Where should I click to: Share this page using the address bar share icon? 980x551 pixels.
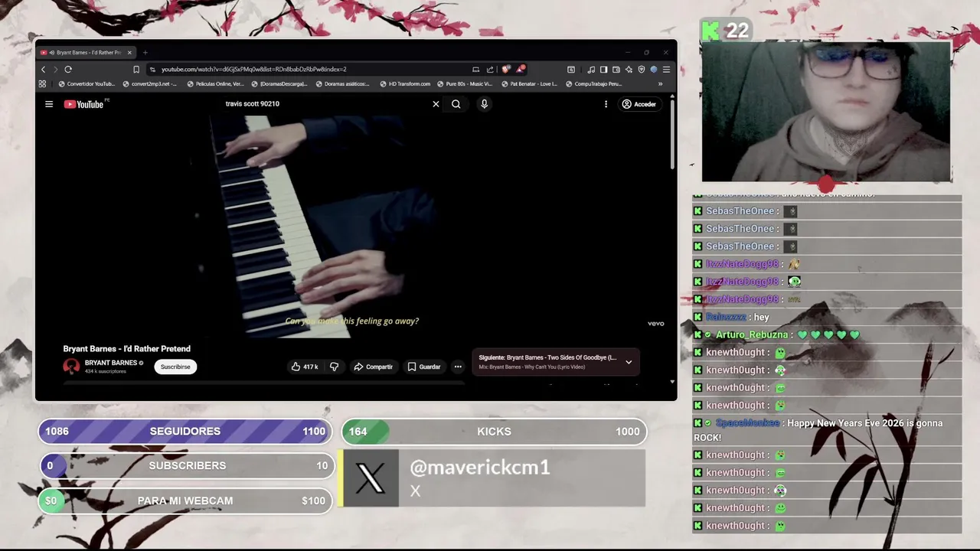click(490, 69)
